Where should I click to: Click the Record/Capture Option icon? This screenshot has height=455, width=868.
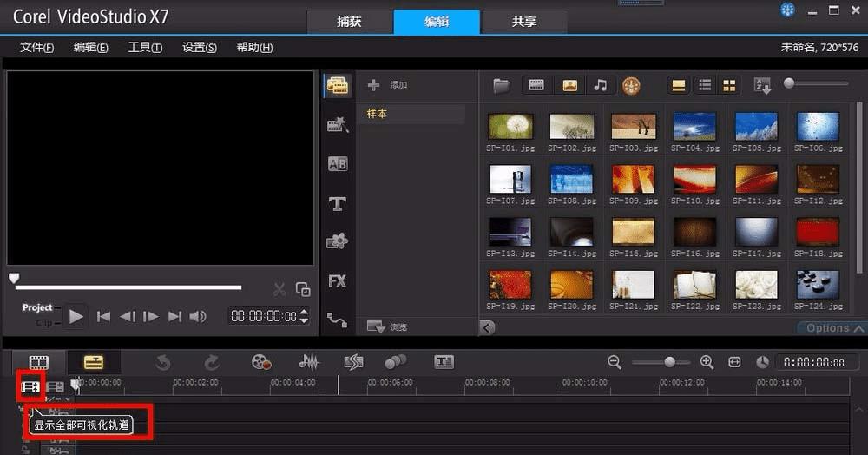click(x=261, y=362)
